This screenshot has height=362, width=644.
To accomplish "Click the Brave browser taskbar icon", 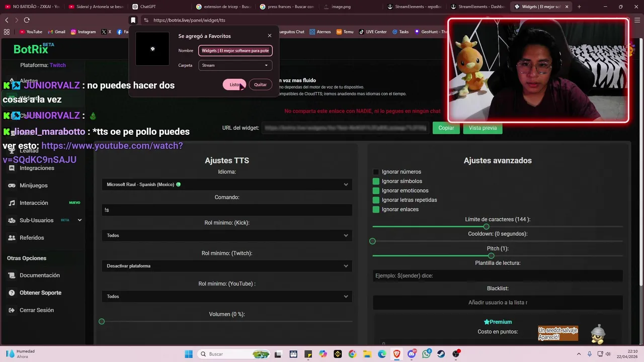I will [x=397, y=354].
